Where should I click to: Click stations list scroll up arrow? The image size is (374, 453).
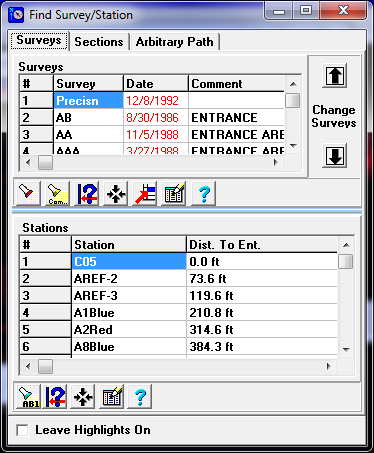tap(346, 245)
